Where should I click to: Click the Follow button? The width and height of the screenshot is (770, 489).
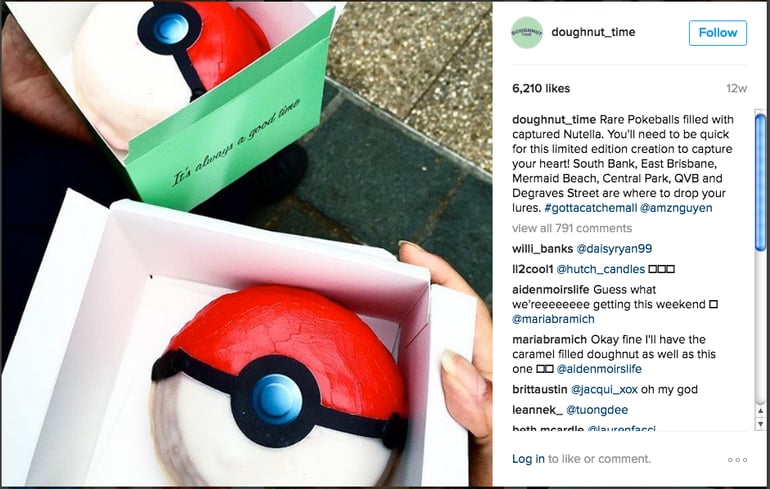[x=717, y=33]
